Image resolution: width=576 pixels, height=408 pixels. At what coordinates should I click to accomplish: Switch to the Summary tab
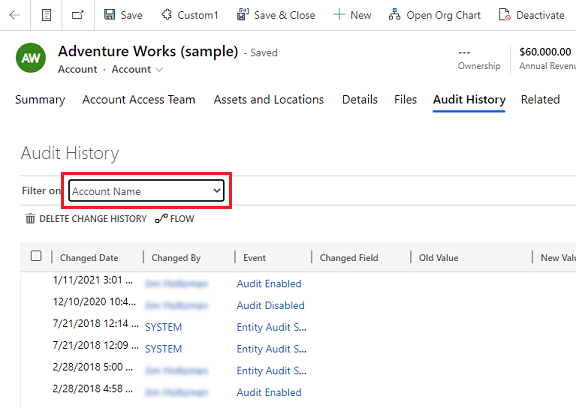coord(40,100)
